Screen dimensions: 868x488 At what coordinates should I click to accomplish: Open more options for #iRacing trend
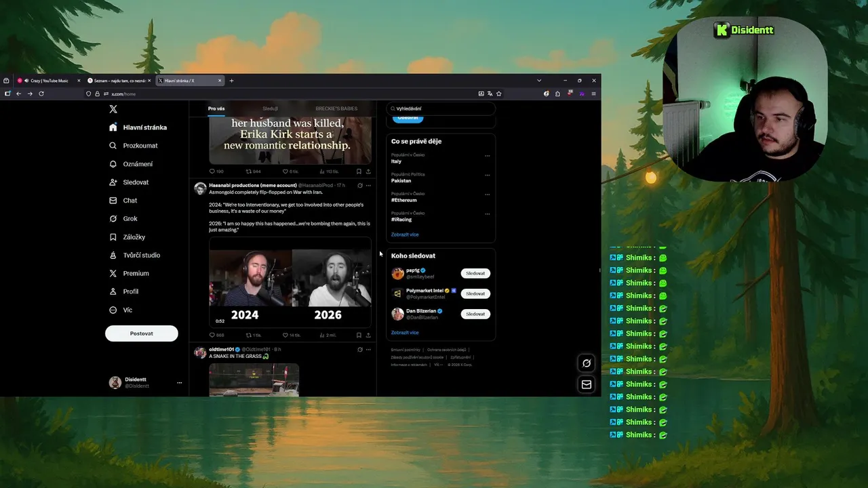(x=487, y=213)
